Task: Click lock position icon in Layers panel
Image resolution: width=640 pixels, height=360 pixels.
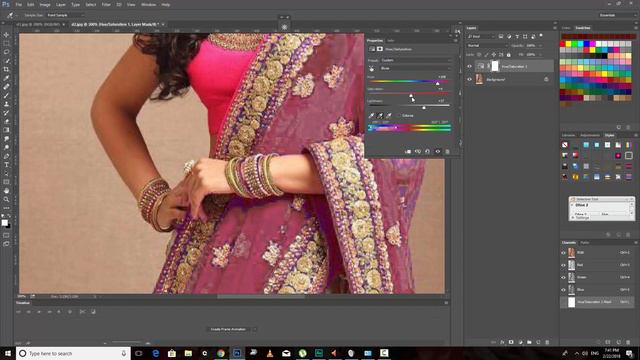Action: [493, 54]
